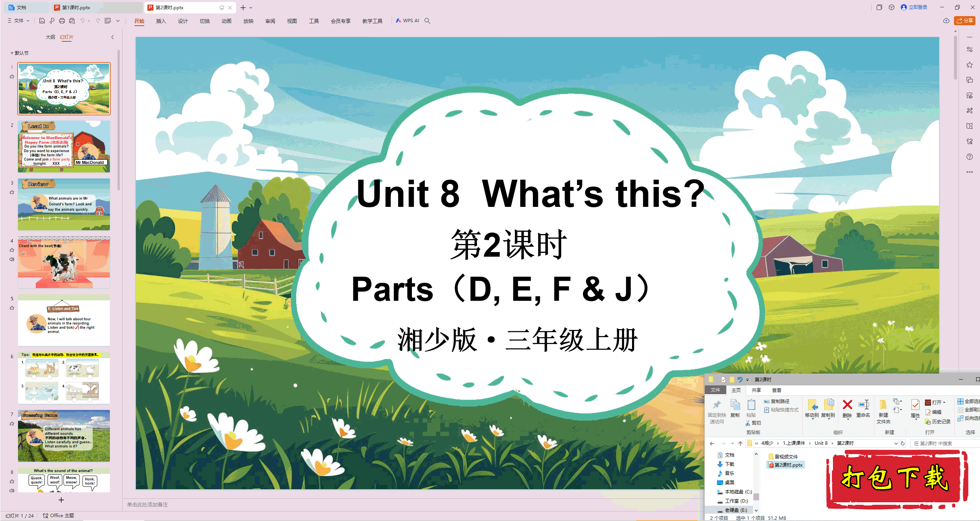Open Print Preview from quick toolbar
980x521 pixels.
(72, 21)
